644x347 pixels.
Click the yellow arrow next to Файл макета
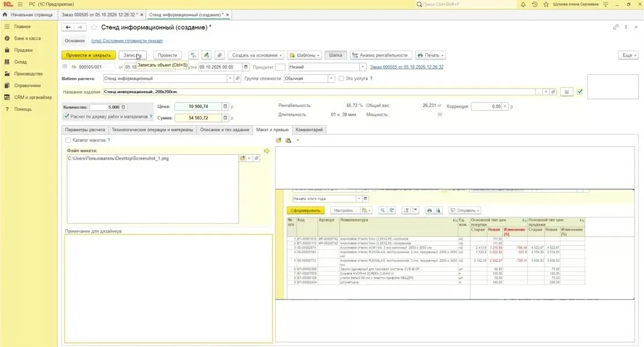pos(267,151)
